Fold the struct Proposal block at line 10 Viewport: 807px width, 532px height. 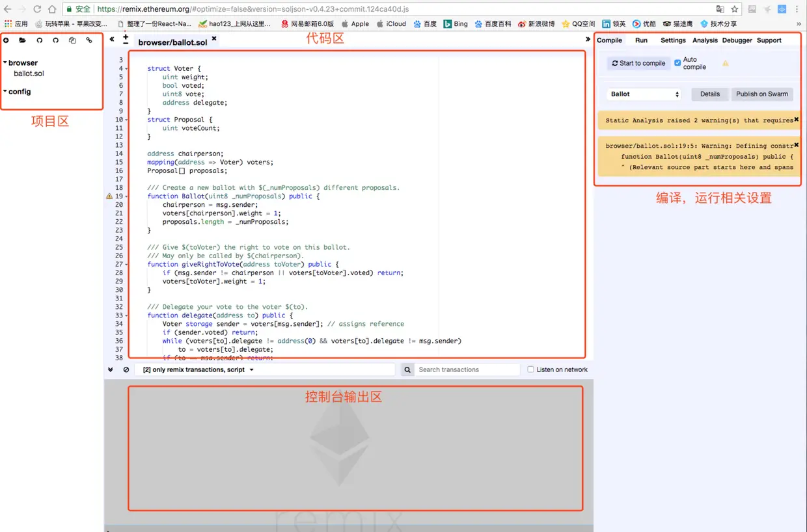coord(127,120)
